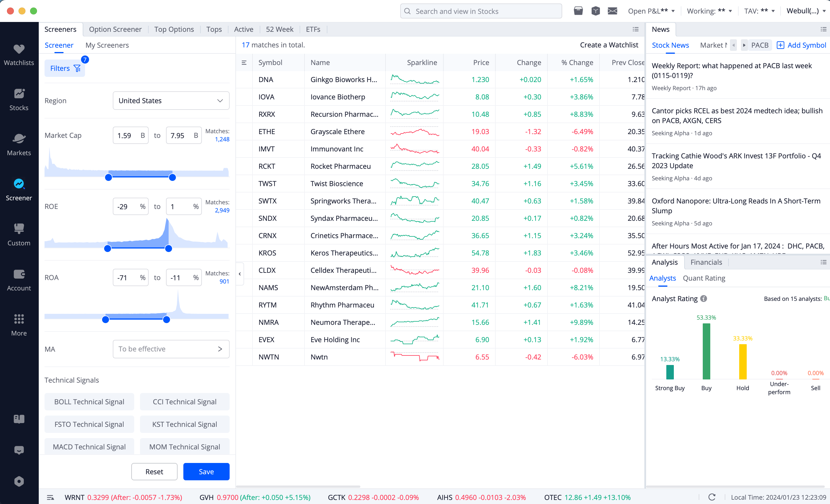Open the Working orders dropdown
This screenshot has width=830, height=504.
pyautogui.click(x=709, y=11)
